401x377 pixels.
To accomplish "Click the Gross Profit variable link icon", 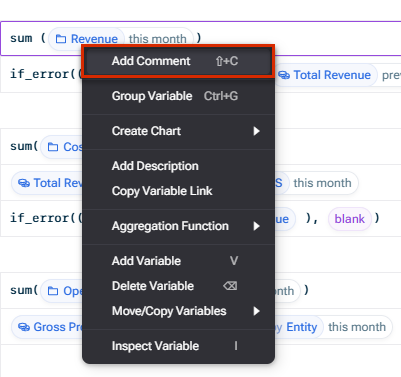I will click(24, 327).
